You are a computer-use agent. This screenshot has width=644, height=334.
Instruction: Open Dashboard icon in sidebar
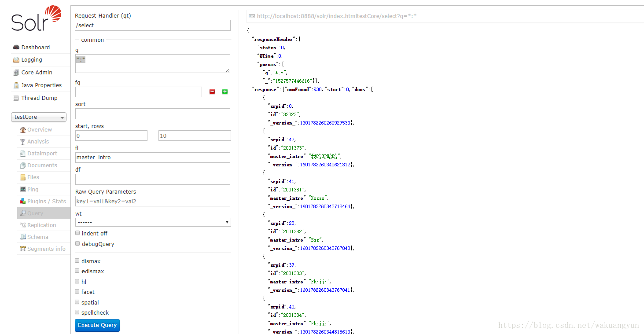(16, 47)
